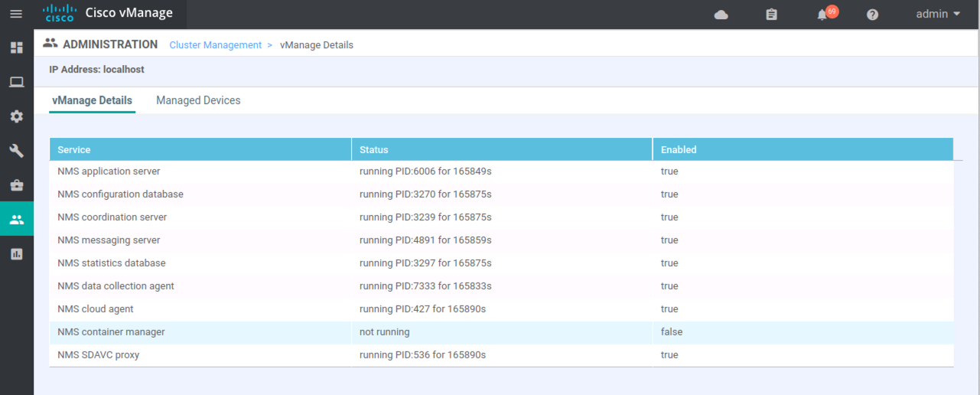The image size is (980, 395).
Task: Open the Tools wrench sidebar icon
Action: pyautogui.click(x=16, y=151)
